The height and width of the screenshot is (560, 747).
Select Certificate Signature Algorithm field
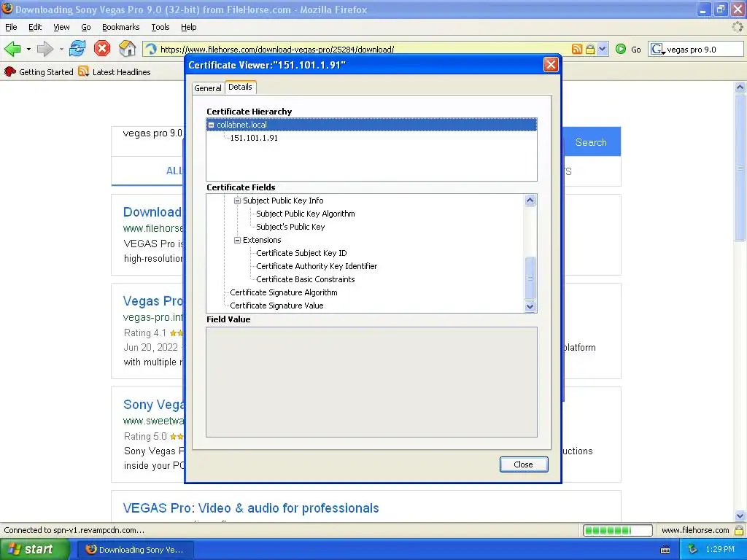[284, 292]
